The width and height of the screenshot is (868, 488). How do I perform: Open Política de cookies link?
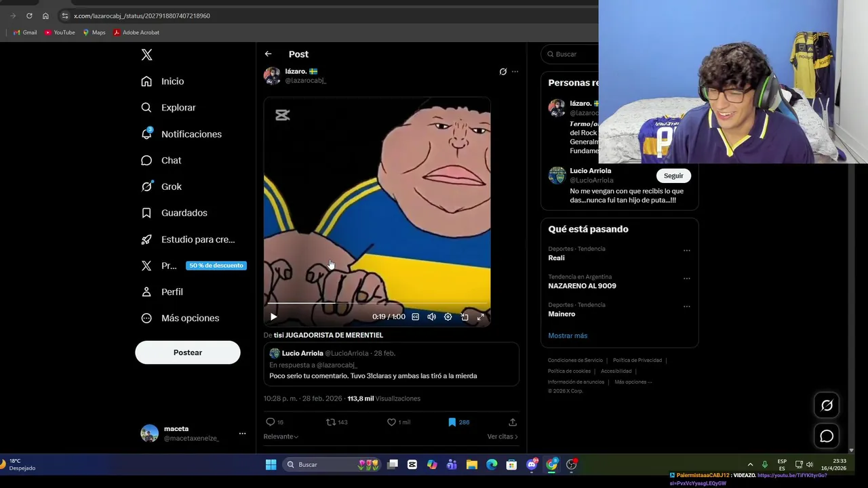569,371
